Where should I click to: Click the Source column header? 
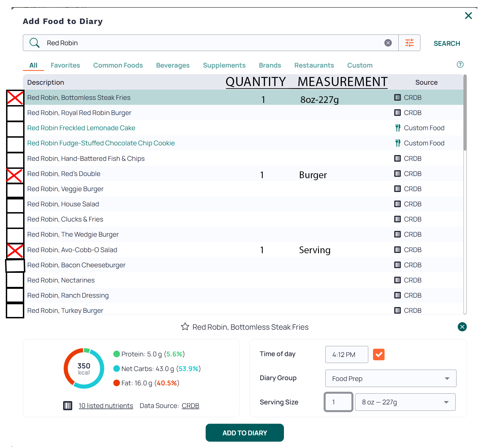426,82
